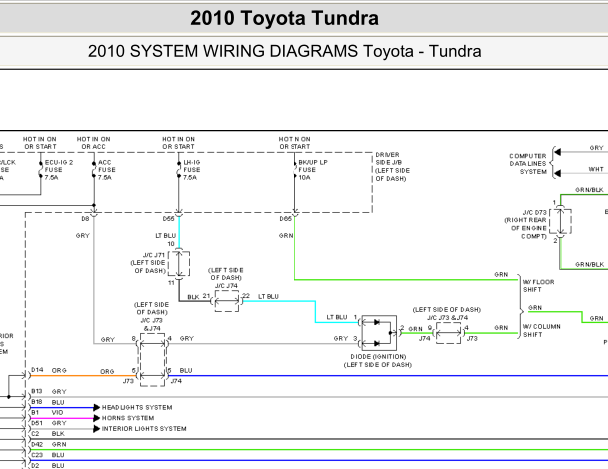Click the "HOT IN ON OR ACC" label

pyautogui.click(x=93, y=143)
